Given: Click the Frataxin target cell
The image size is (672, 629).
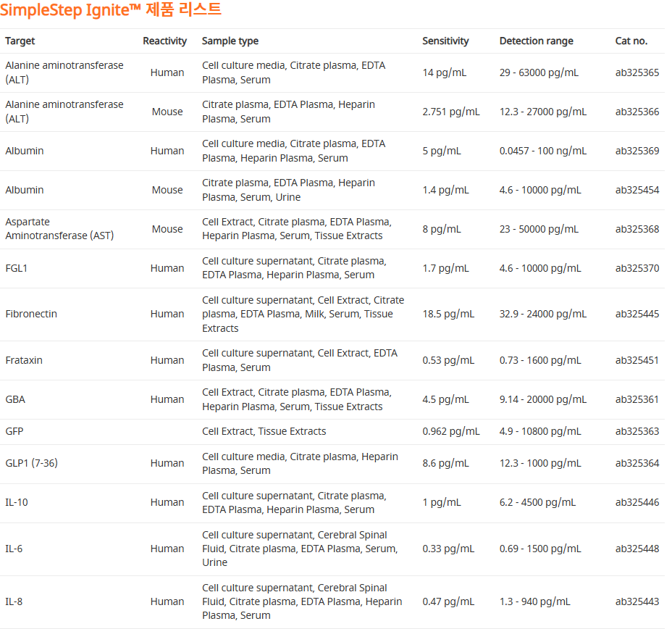Looking at the screenshot, I should tap(24, 361).
